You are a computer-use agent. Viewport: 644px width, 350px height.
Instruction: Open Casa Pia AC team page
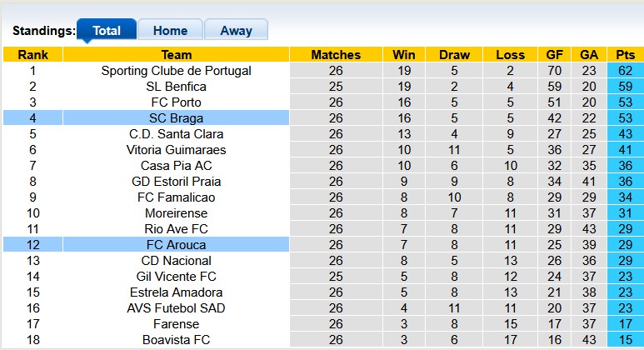pyautogui.click(x=176, y=166)
